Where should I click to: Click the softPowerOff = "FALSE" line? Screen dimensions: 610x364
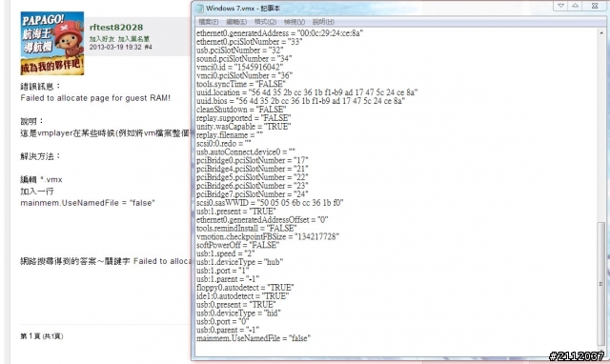coord(238,246)
